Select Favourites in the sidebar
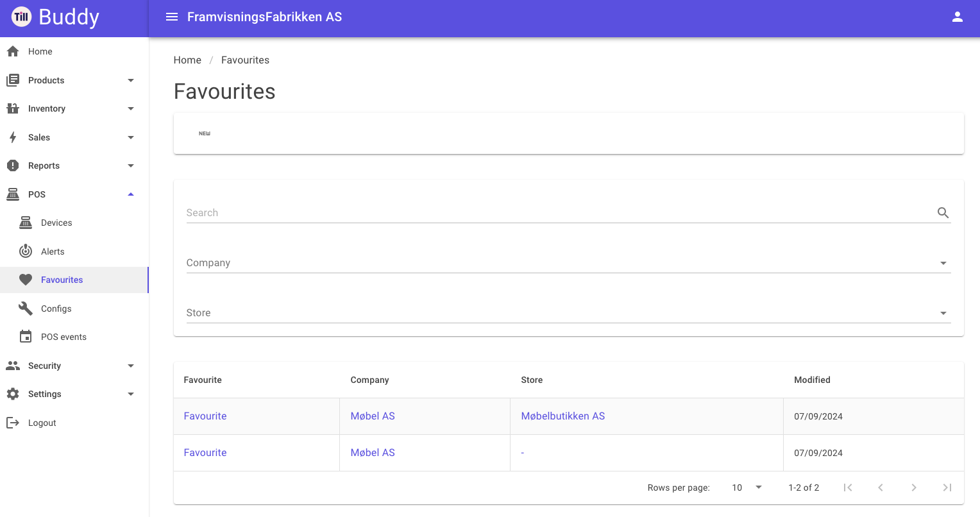 pos(74,280)
